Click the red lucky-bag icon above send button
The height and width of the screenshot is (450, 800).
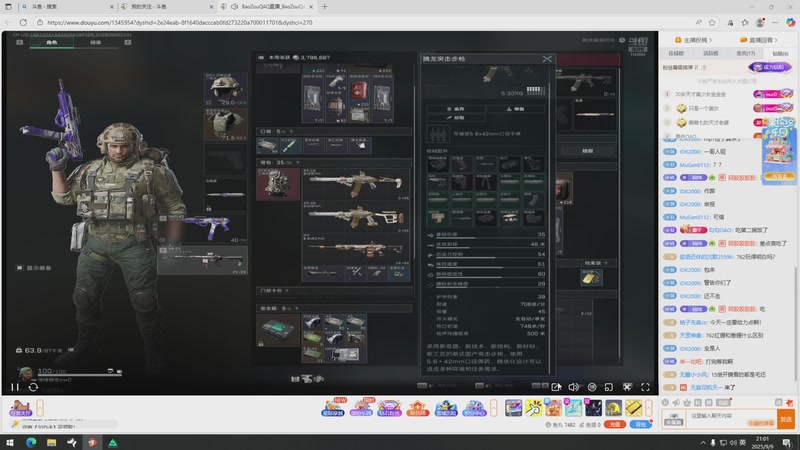tap(789, 403)
